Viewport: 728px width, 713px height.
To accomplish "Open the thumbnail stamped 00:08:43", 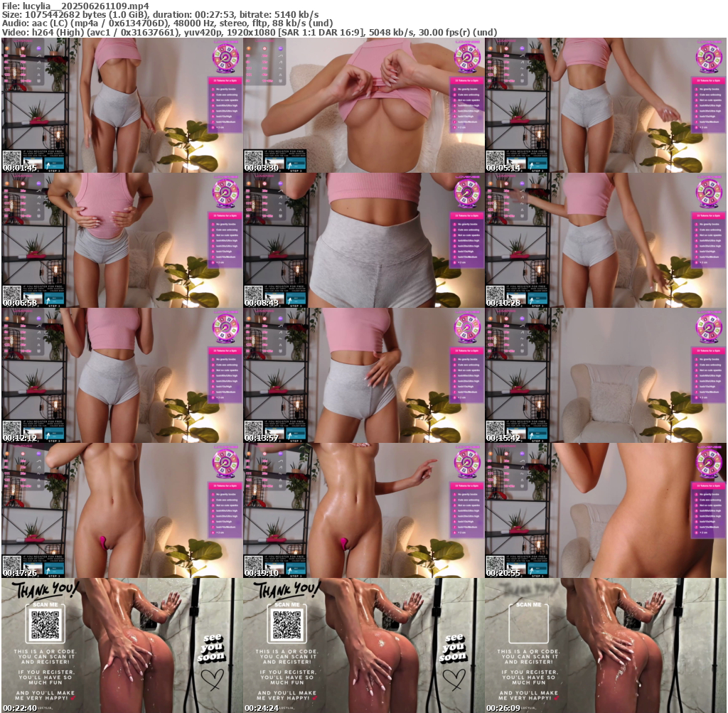I will [x=363, y=240].
